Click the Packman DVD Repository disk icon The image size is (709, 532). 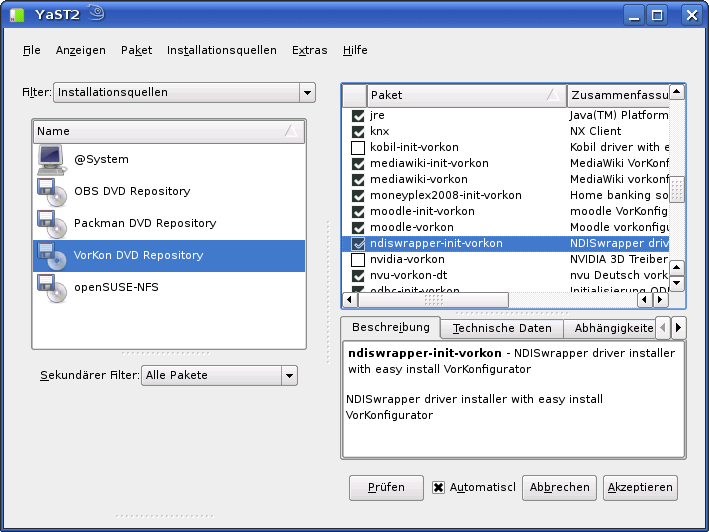pos(52,224)
